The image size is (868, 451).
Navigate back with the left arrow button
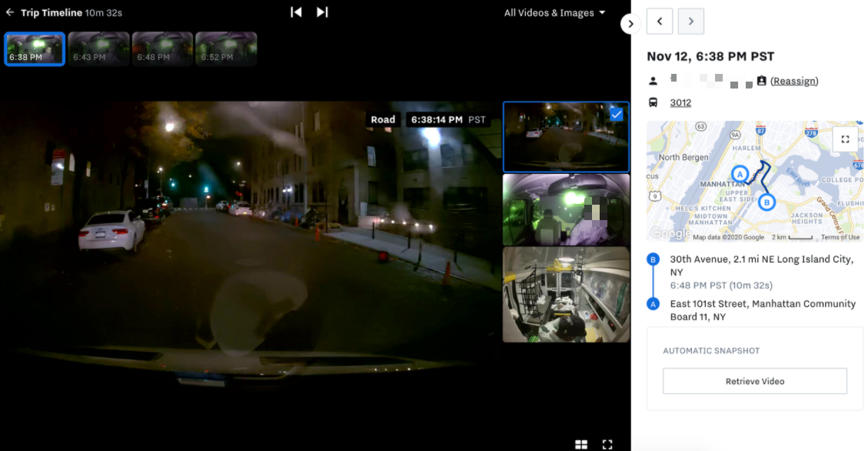tap(660, 22)
